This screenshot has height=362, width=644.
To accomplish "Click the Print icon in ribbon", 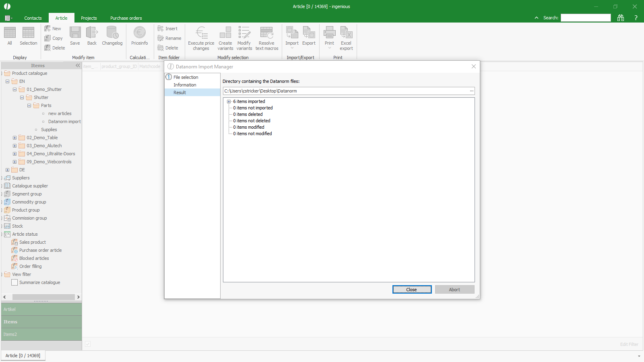I will click(329, 33).
